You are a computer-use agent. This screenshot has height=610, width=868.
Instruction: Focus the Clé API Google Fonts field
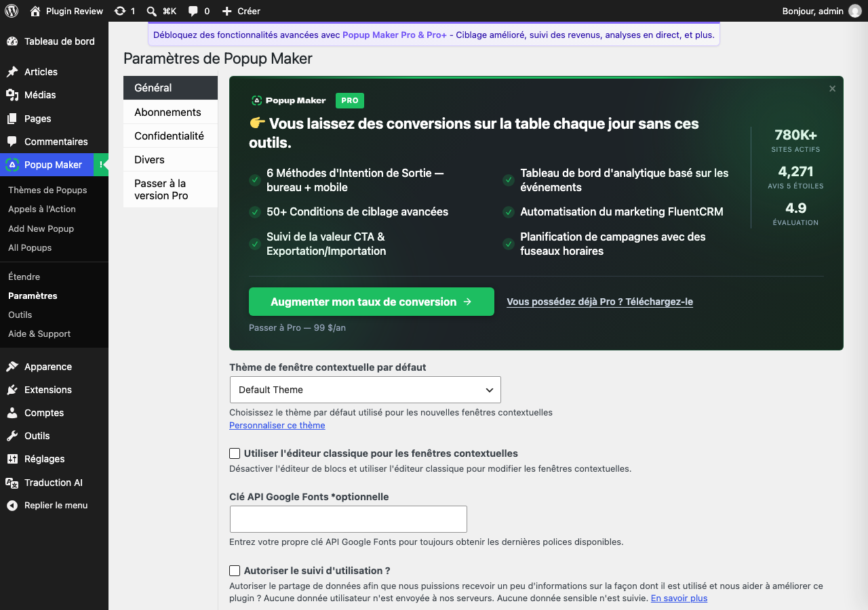tap(349, 519)
